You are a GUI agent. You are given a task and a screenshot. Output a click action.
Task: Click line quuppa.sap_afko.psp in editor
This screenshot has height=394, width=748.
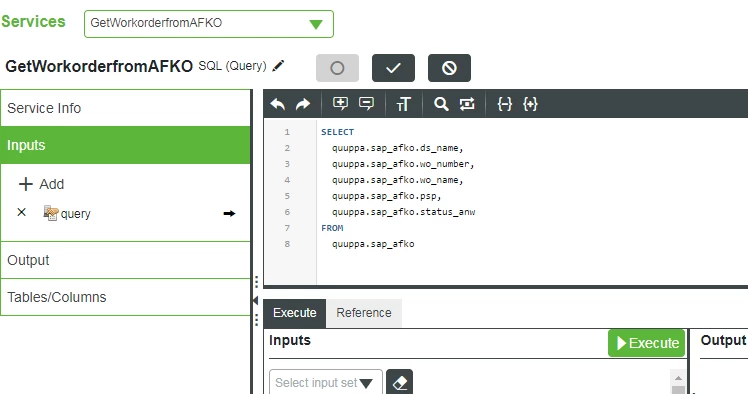pyautogui.click(x=387, y=196)
